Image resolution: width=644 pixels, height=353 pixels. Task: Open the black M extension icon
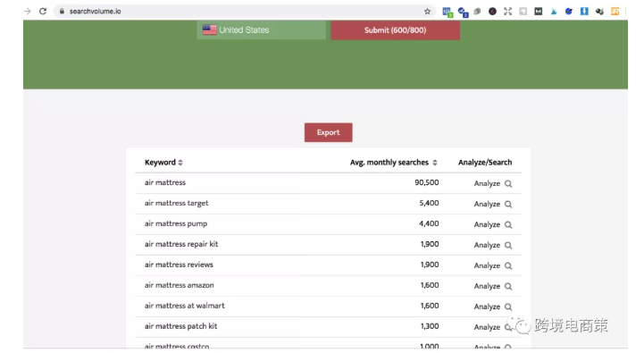(x=538, y=11)
